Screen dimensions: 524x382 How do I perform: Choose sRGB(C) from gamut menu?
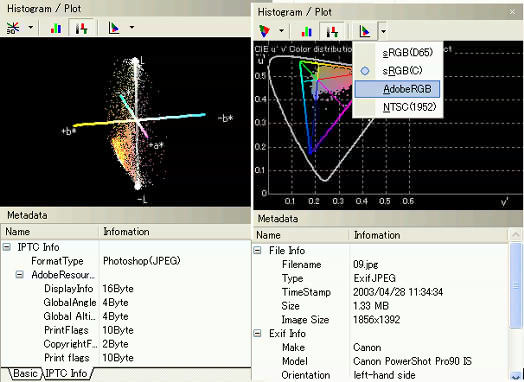coord(398,71)
